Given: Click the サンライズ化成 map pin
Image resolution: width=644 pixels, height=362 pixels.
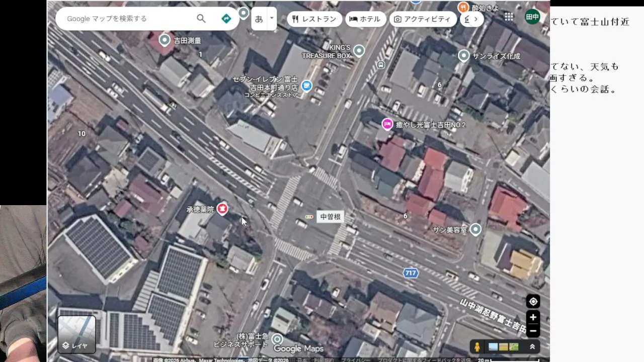Looking at the screenshot, I should point(464,55).
